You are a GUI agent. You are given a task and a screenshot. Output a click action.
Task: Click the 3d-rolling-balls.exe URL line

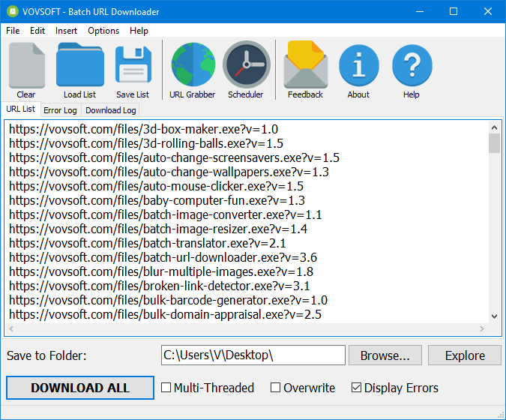(x=146, y=144)
